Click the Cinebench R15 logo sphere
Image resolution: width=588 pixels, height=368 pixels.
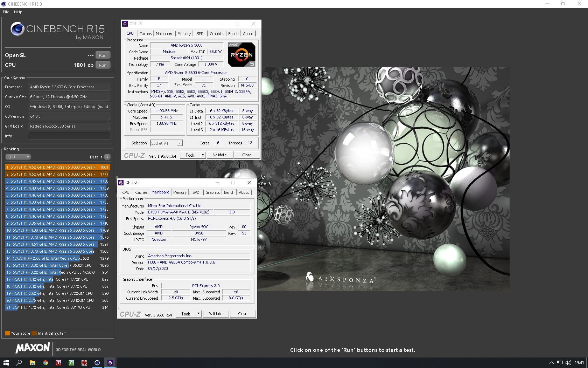17,29
